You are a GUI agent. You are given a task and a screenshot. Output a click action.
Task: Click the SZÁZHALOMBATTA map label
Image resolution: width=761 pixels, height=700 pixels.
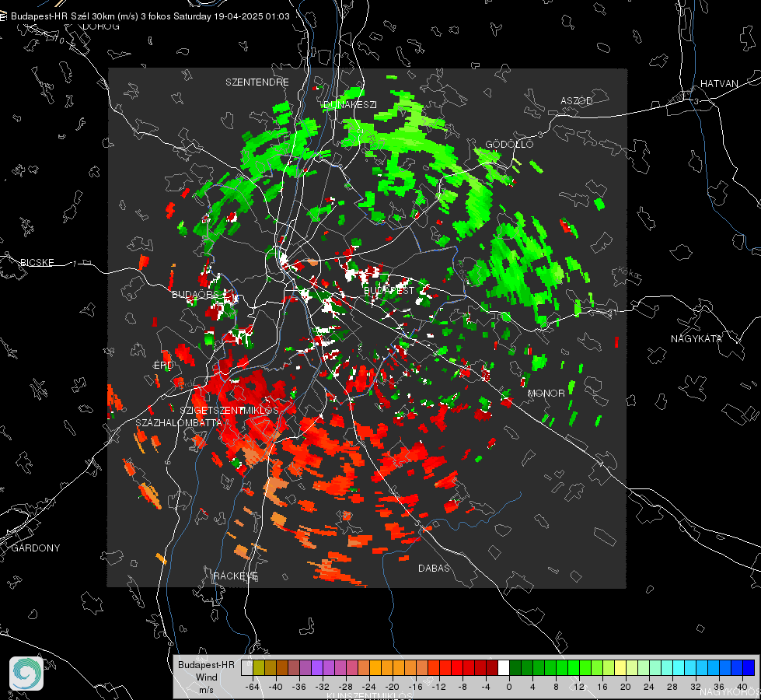[179, 423]
